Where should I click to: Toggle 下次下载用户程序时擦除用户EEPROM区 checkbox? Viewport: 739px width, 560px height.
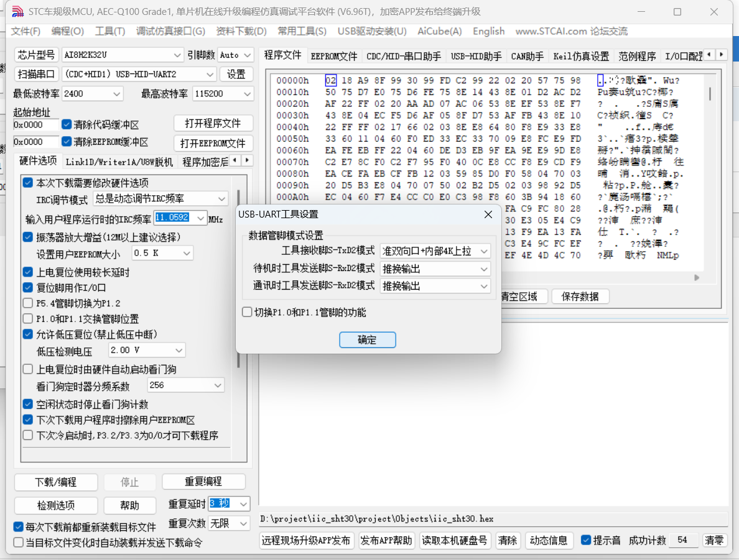[x=28, y=420]
